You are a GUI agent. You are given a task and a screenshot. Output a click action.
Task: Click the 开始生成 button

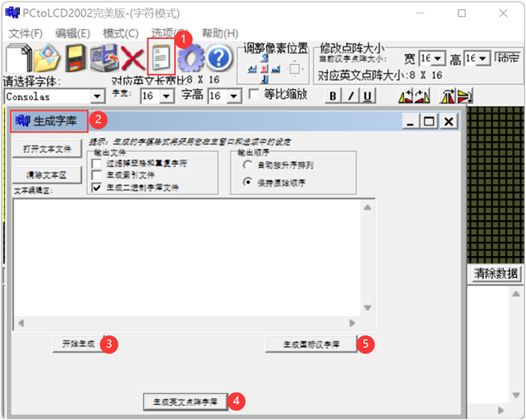[x=78, y=344]
